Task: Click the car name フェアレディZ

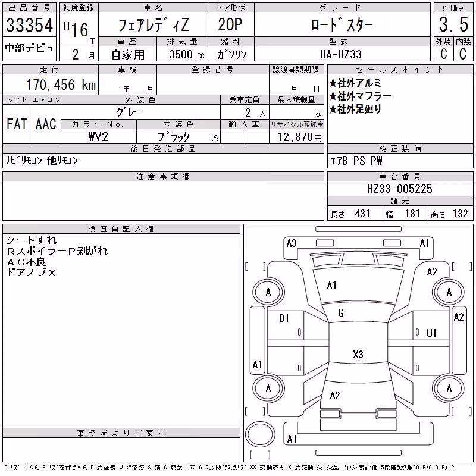Action: point(154,25)
